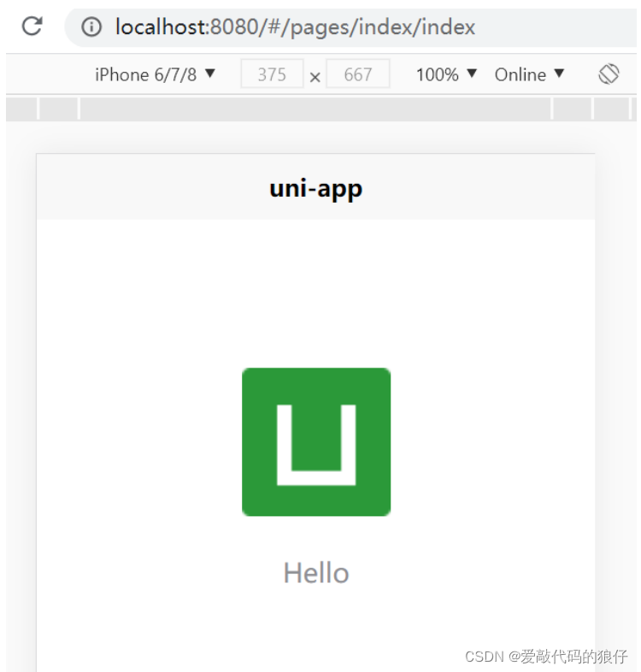
Task: Open the iPhone 6/7/8 device dropdown
Action: 155,74
